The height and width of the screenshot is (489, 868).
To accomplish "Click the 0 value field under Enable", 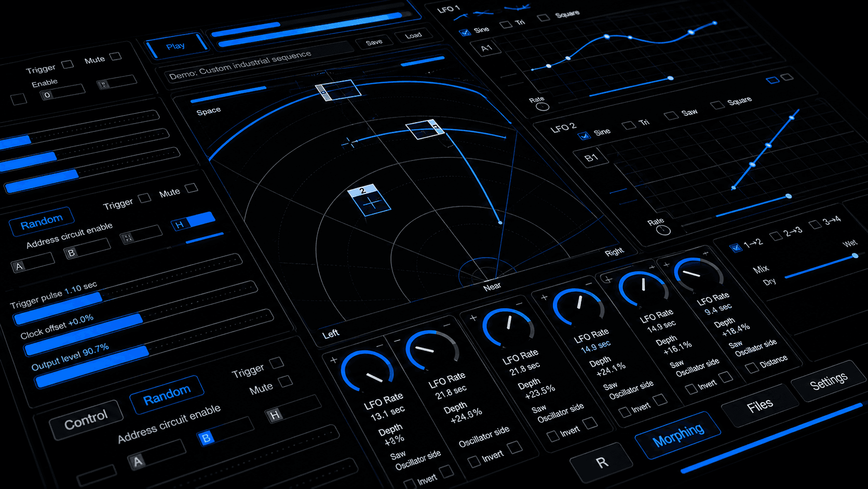I will [62, 92].
